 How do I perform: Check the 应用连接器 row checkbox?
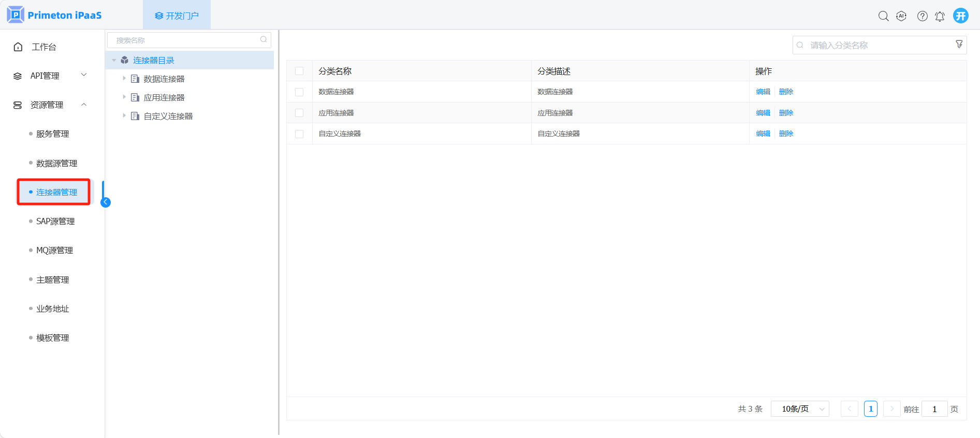[x=299, y=113]
